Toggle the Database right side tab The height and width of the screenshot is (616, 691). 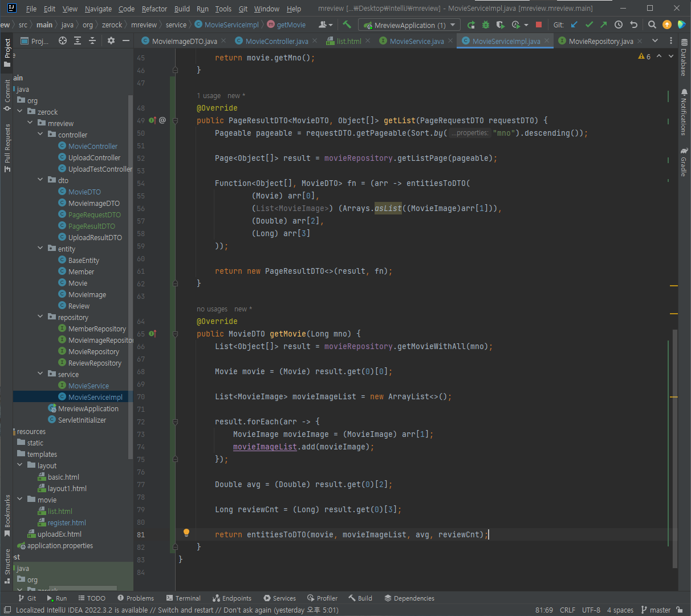point(684,56)
